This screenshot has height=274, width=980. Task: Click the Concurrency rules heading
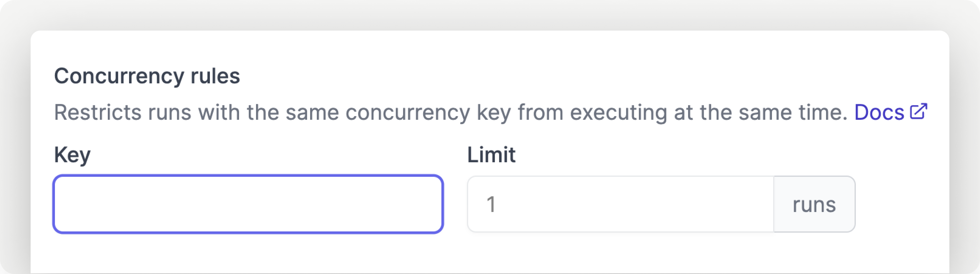point(147,76)
